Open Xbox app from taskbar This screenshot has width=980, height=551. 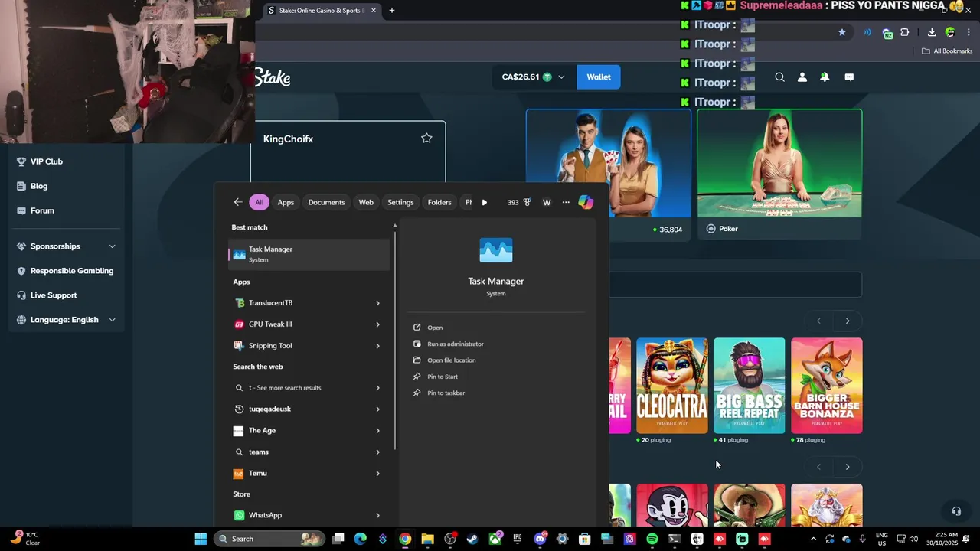pyautogui.click(x=495, y=539)
